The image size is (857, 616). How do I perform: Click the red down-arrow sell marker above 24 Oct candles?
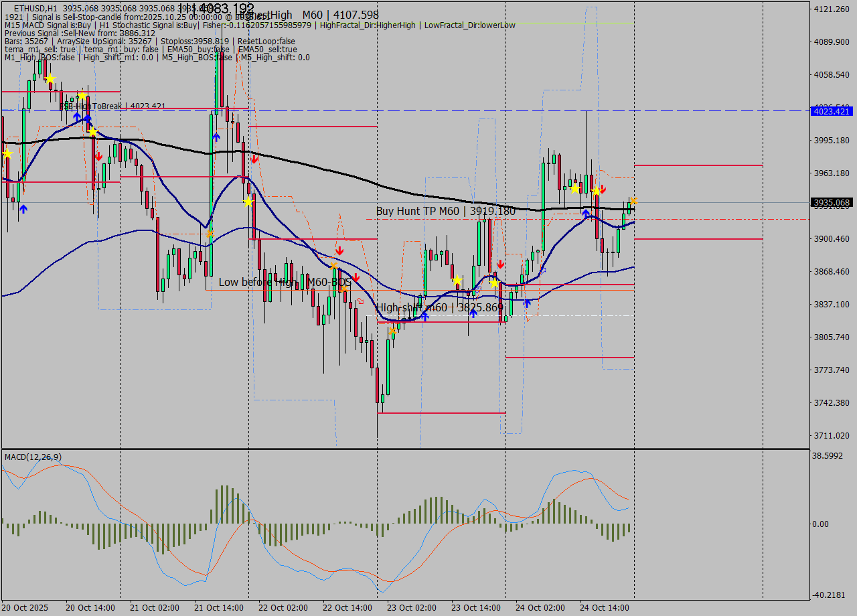click(603, 189)
